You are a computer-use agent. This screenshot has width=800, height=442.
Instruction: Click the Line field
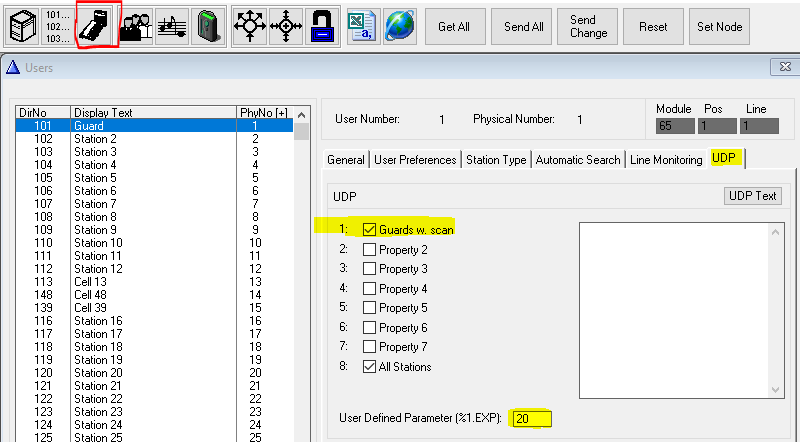[759, 126]
